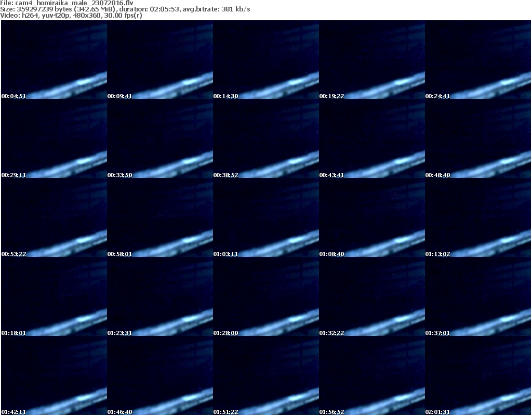532x415 pixels.
Task: Choose the thumbnail marked 01:08:40
Action: (x=372, y=218)
